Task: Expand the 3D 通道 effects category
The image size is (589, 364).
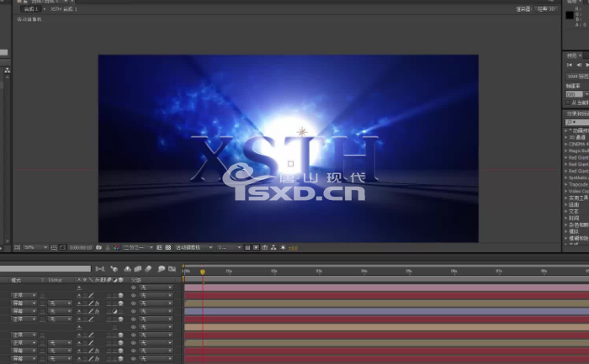Action: point(566,137)
